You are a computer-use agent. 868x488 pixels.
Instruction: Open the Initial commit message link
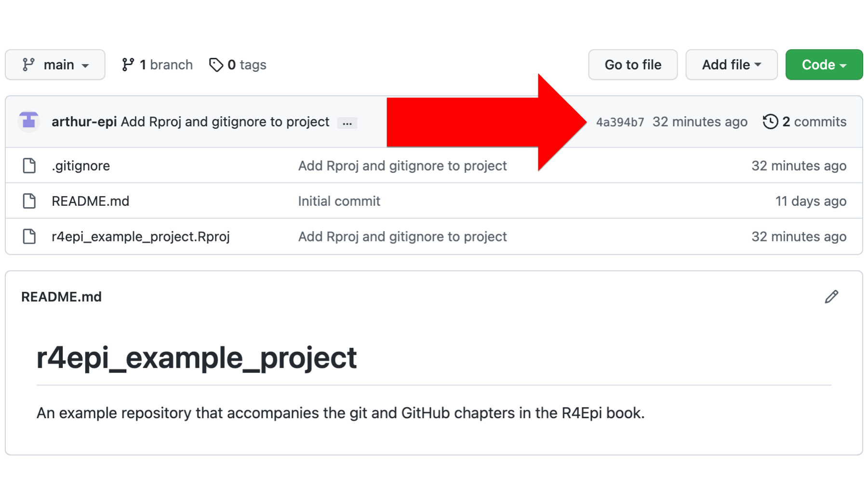point(339,201)
